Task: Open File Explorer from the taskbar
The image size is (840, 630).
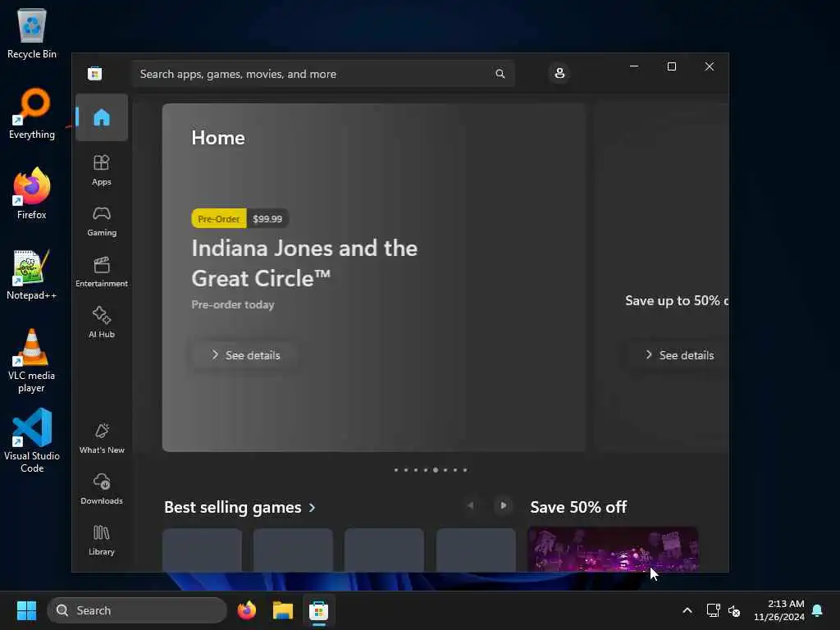Action: click(283, 610)
